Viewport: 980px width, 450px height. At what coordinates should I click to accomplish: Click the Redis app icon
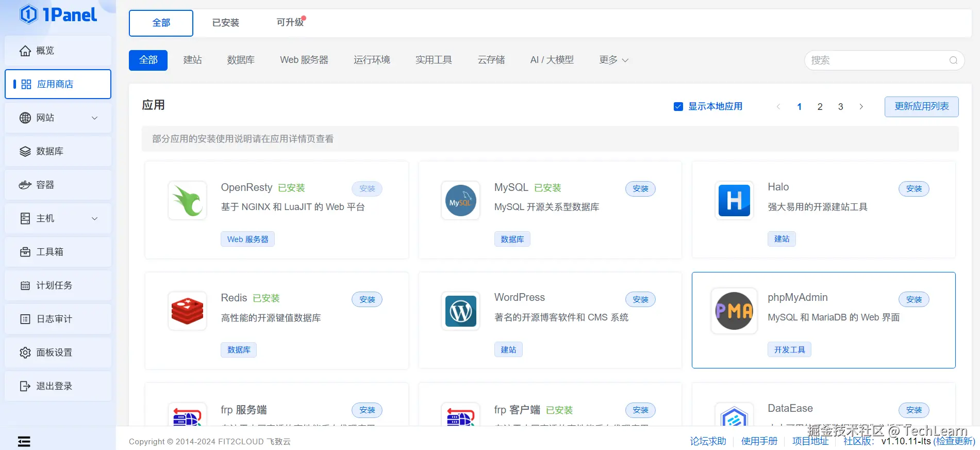pyautogui.click(x=188, y=311)
